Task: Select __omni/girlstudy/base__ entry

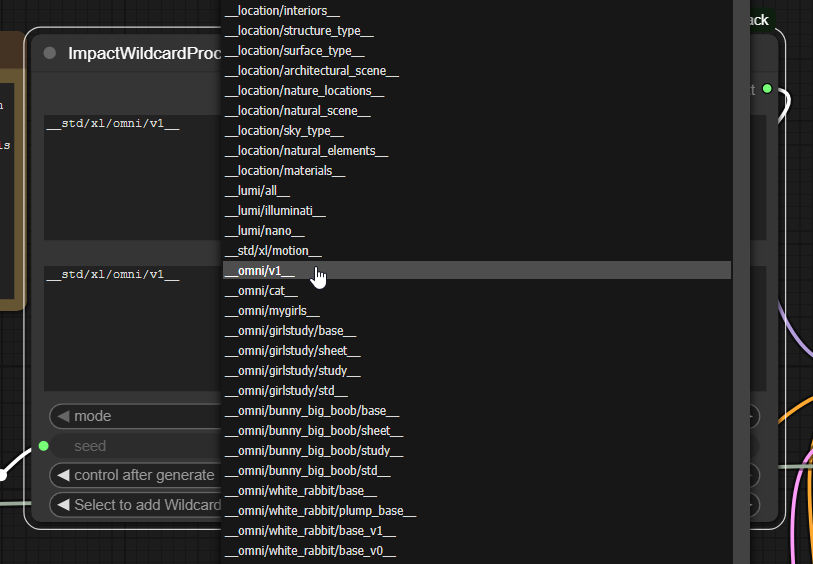Action: [477, 331]
